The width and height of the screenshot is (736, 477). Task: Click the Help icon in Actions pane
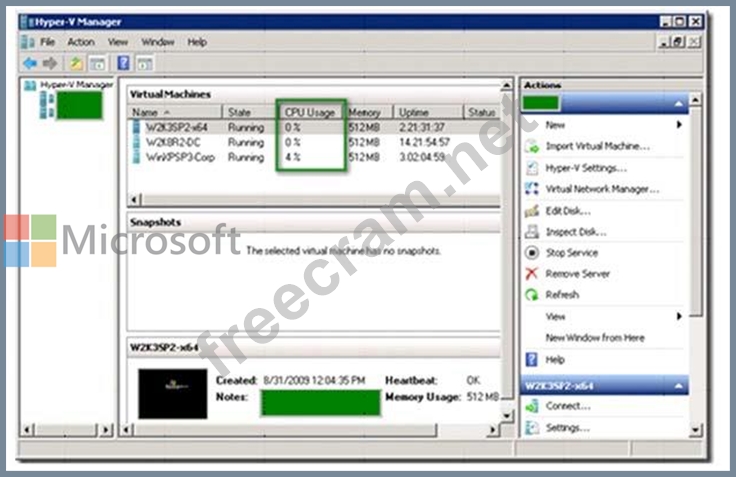coord(531,360)
